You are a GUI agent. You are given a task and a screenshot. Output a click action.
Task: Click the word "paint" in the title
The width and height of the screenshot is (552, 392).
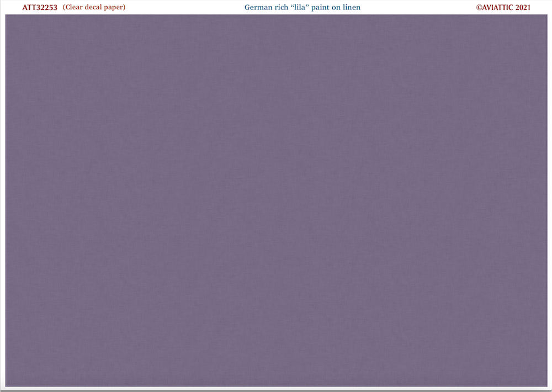(x=320, y=8)
